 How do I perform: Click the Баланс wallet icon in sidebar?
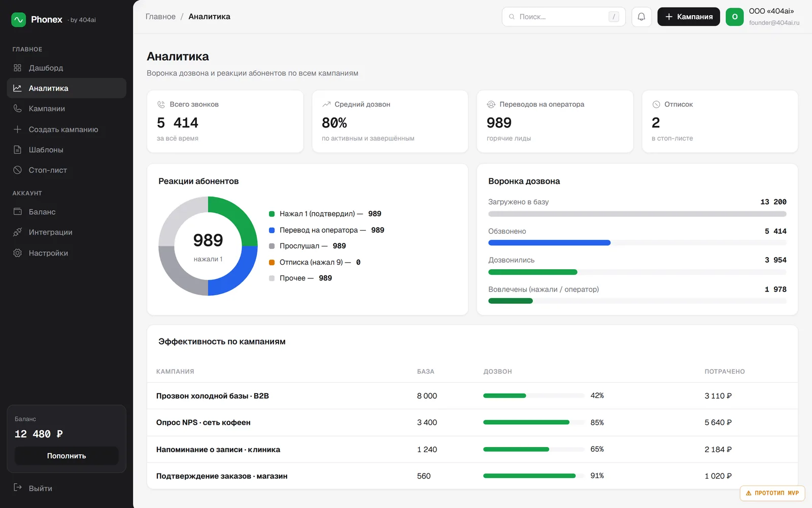tap(17, 211)
